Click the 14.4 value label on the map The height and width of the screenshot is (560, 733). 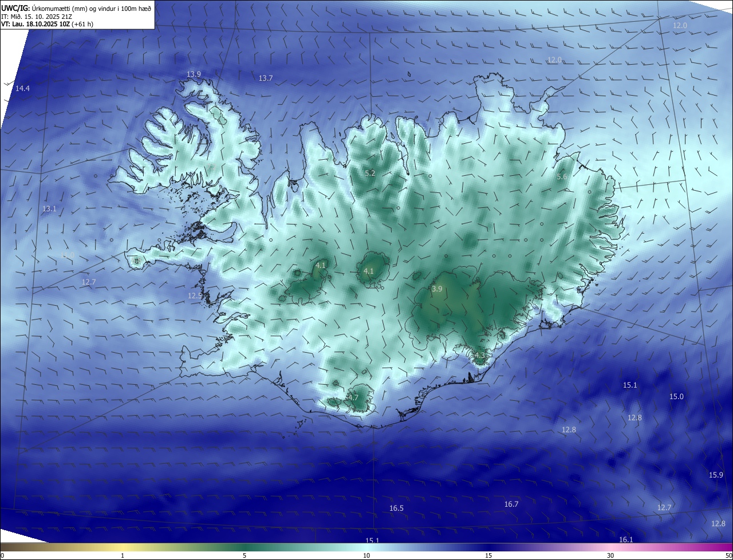coord(23,88)
